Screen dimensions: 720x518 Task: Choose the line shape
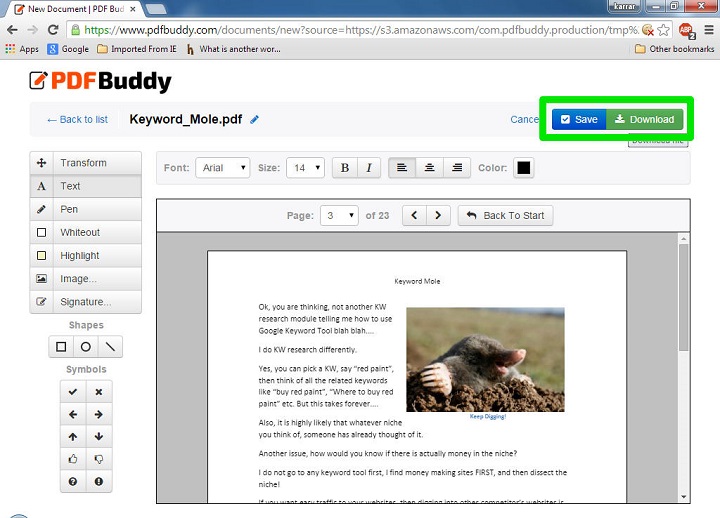(x=110, y=347)
